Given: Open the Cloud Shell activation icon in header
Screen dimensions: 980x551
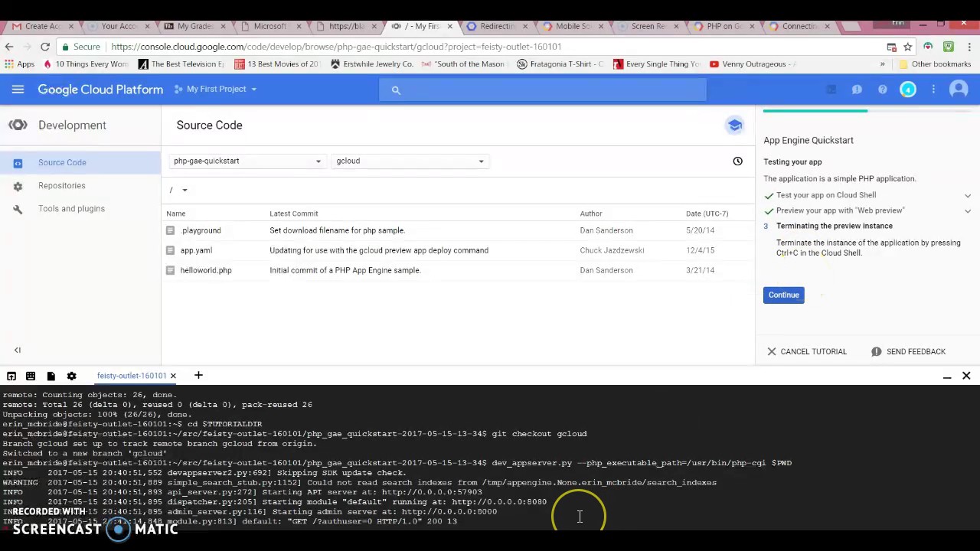Looking at the screenshot, I should tap(831, 90).
